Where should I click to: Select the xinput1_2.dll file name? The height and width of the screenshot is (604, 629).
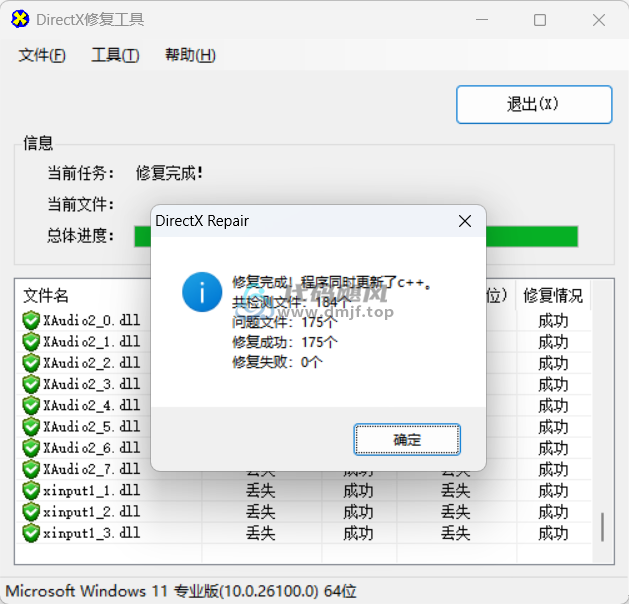point(92,512)
